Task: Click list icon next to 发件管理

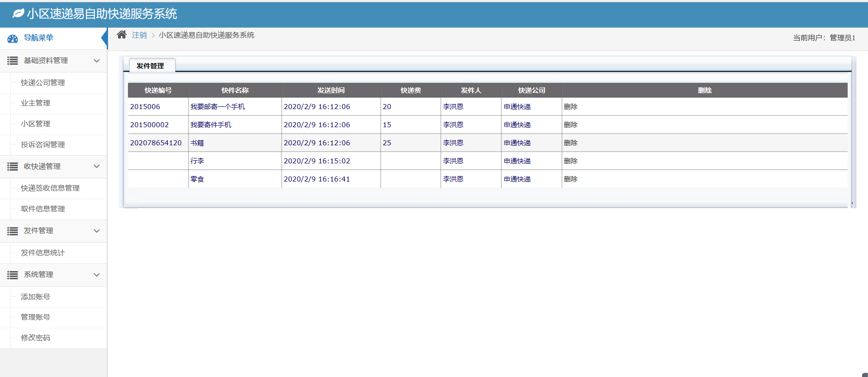Action: coord(13,231)
